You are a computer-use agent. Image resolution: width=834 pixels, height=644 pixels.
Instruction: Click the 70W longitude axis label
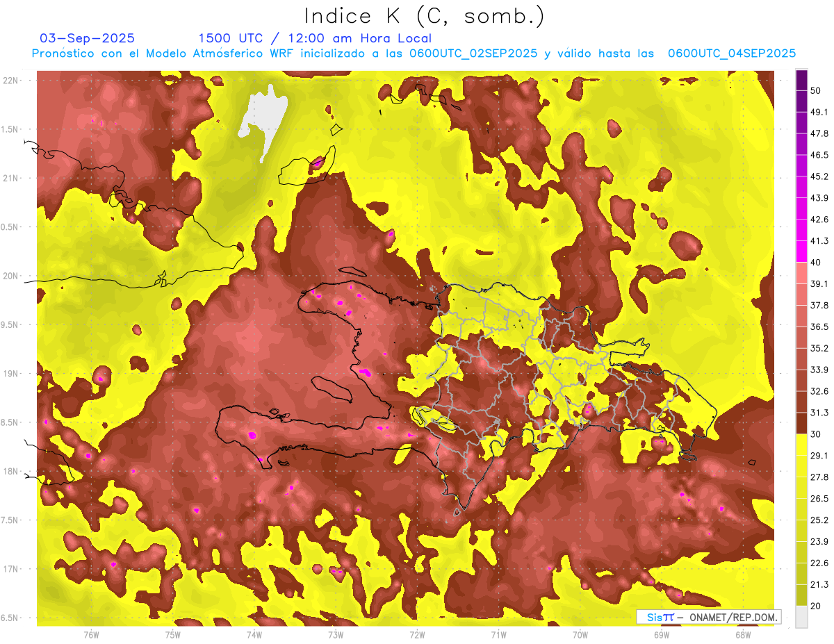click(x=580, y=634)
